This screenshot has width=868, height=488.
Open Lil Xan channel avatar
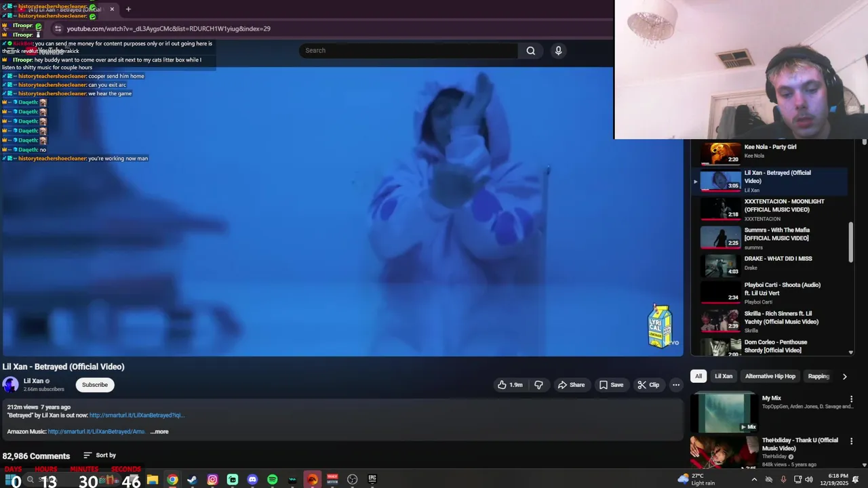pyautogui.click(x=10, y=385)
